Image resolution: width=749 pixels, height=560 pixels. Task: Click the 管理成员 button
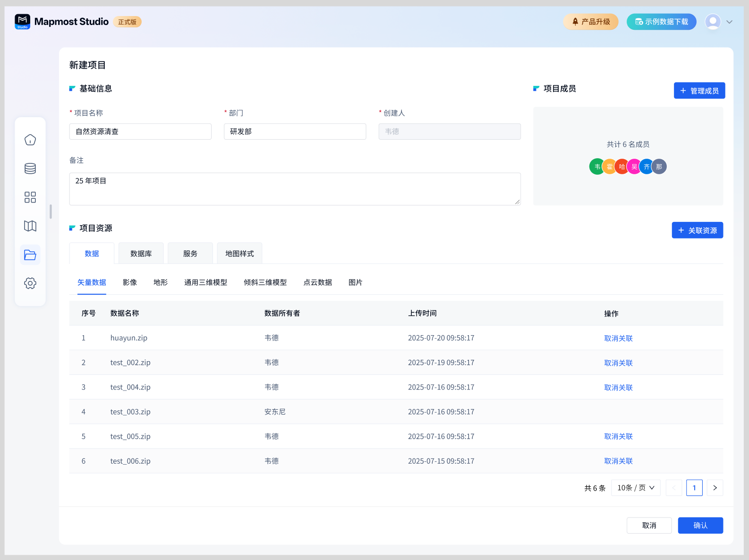(699, 91)
